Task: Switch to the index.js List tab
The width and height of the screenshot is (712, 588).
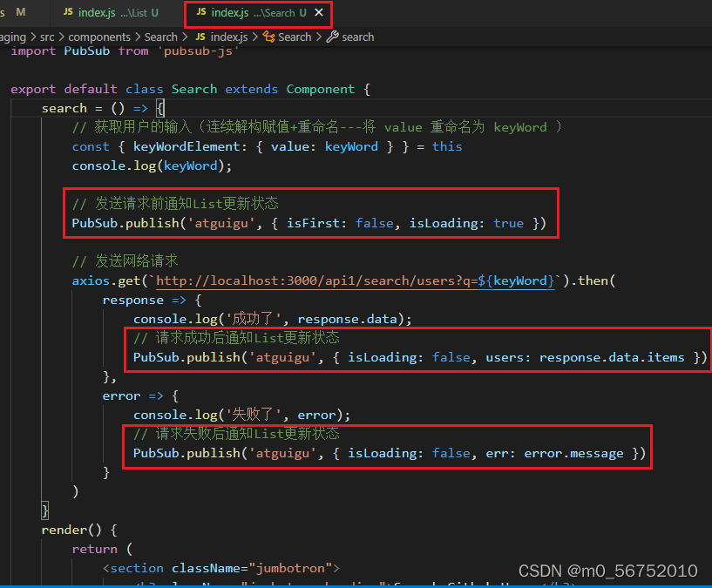Action: pyautogui.click(x=111, y=13)
